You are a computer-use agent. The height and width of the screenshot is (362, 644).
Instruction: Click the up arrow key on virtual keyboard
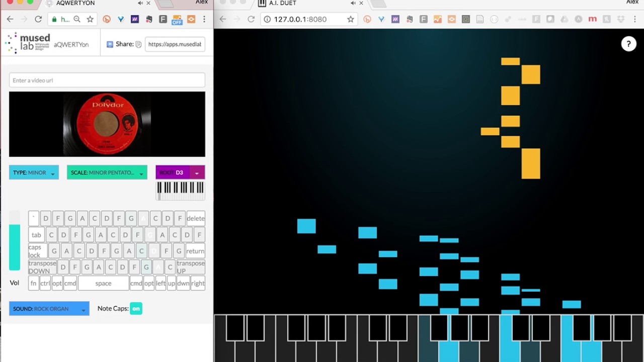(x=172, y=283)
